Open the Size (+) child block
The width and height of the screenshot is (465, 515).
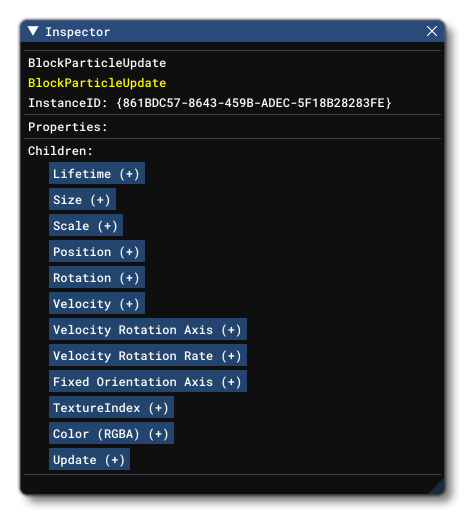(x=82, y=199)
